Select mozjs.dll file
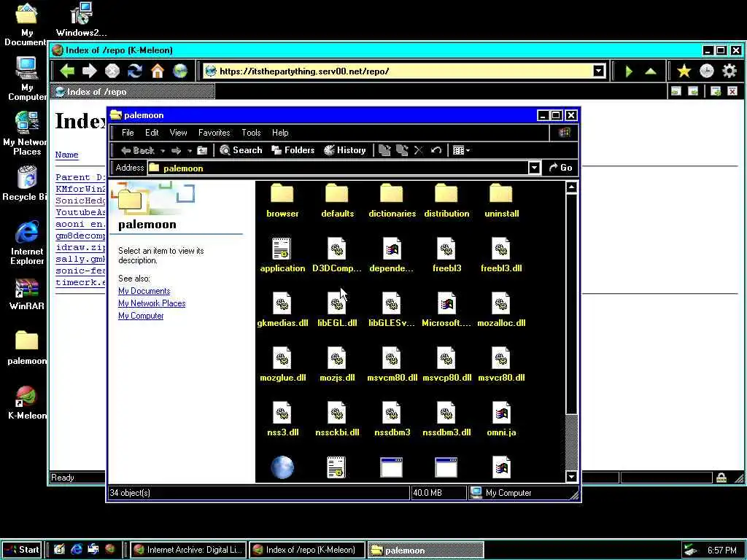The width and height of the screenshot is (747, 560). 337,365
